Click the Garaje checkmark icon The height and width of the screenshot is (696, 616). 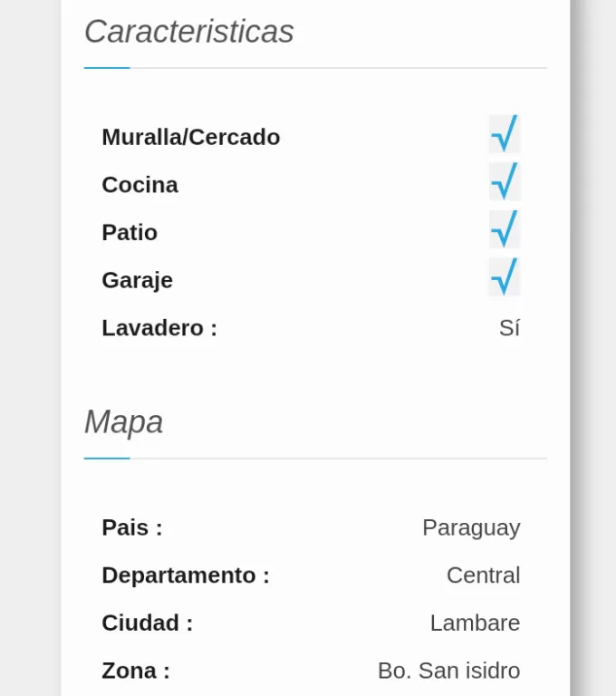coord(505,277)
